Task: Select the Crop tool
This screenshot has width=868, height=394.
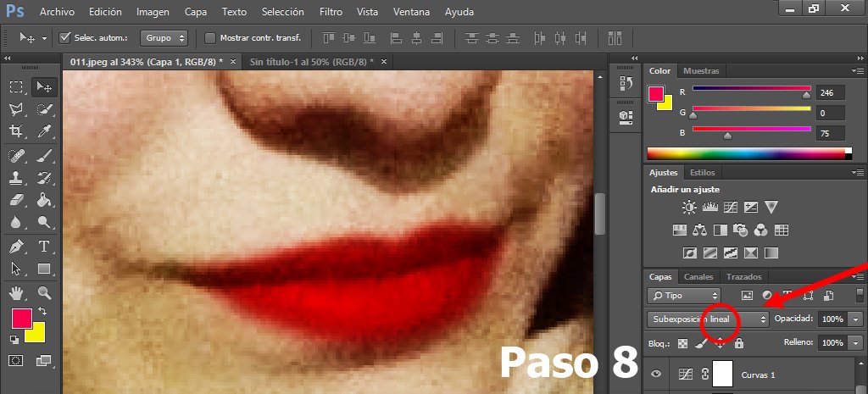Action: click(x=16, y=131)
